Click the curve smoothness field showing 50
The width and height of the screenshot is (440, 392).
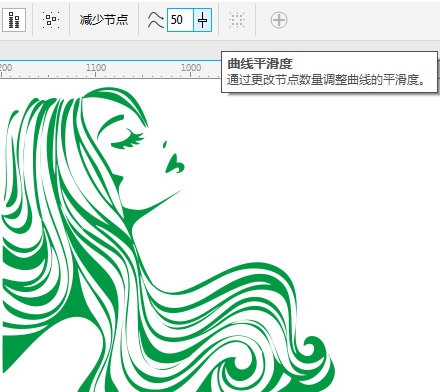(x=180, y=20)
